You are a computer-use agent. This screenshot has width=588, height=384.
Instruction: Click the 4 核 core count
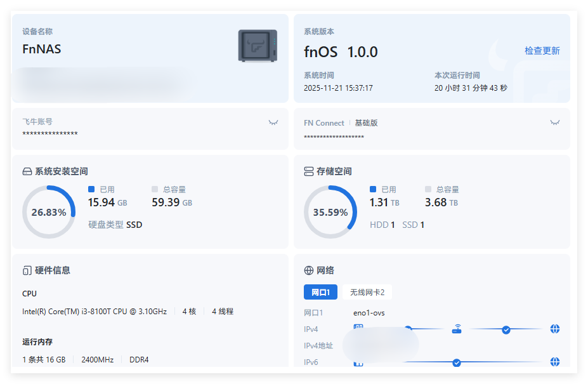pos(190,312)
